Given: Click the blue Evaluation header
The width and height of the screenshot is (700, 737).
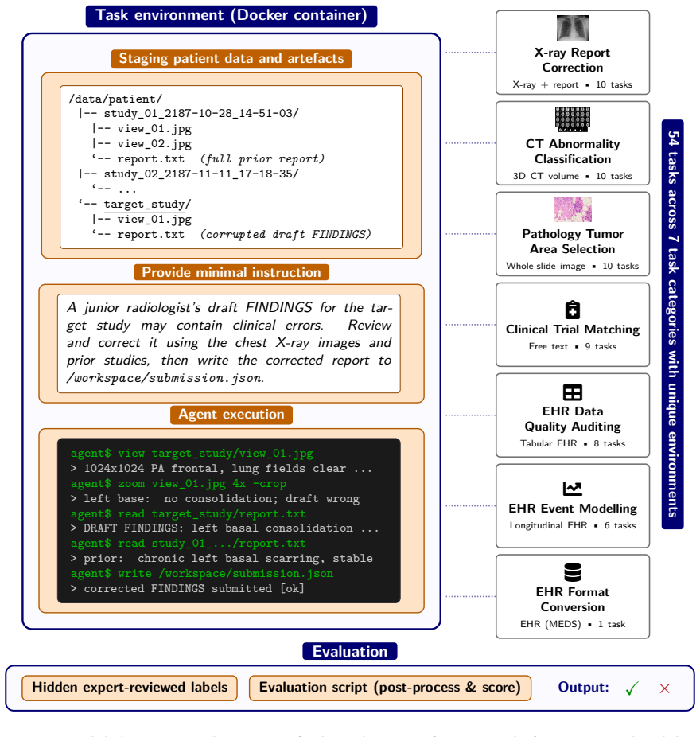Looking at the screenshot, I should (350, 652).
